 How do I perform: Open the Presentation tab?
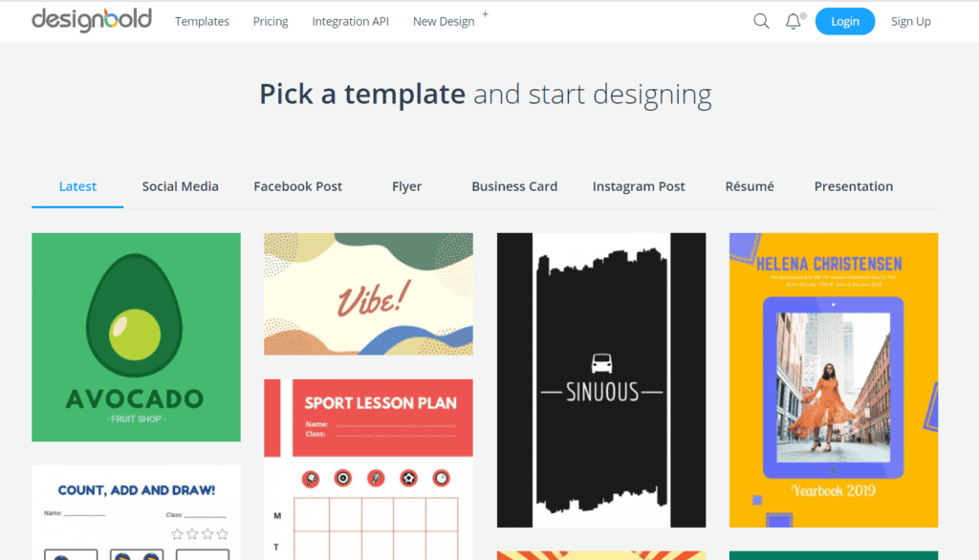(x=853, y=186)
